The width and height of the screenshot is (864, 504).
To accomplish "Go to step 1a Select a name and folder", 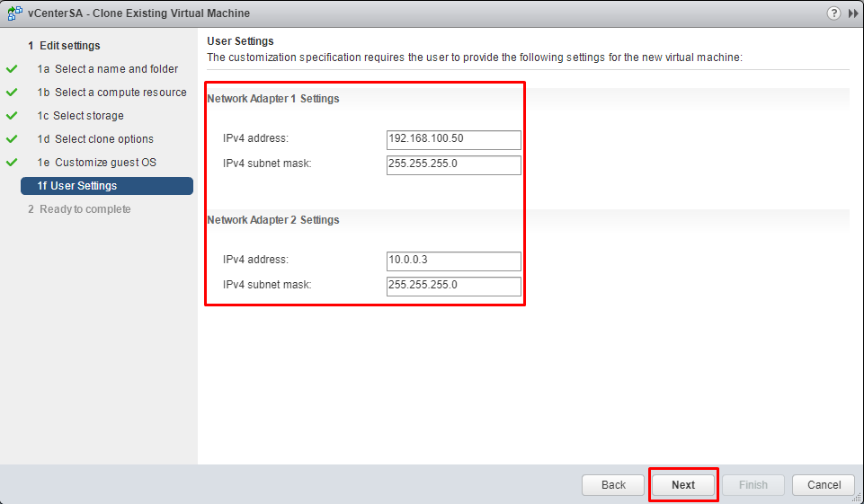I will coord(108,69).
